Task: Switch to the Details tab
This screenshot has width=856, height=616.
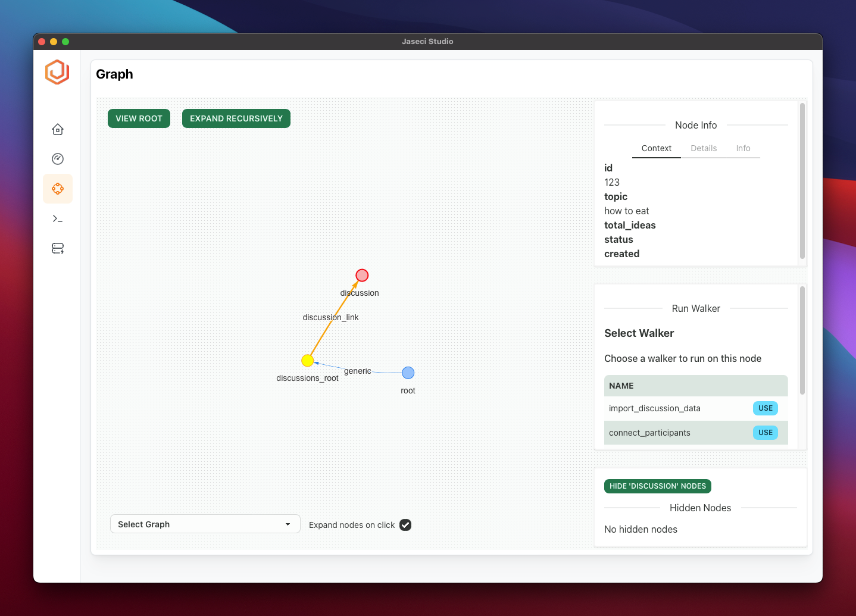Action: pos(704,148)
